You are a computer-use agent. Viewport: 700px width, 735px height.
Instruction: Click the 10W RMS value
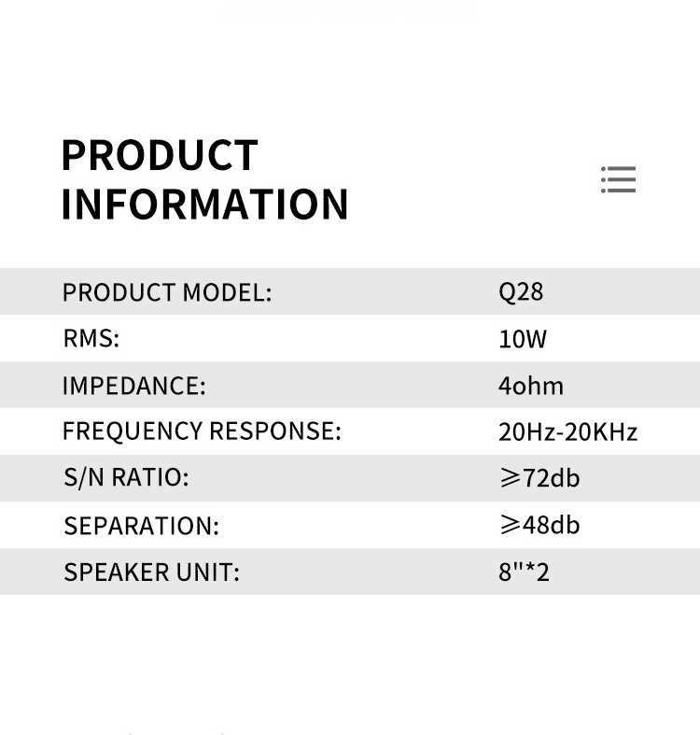click(523, 339)
